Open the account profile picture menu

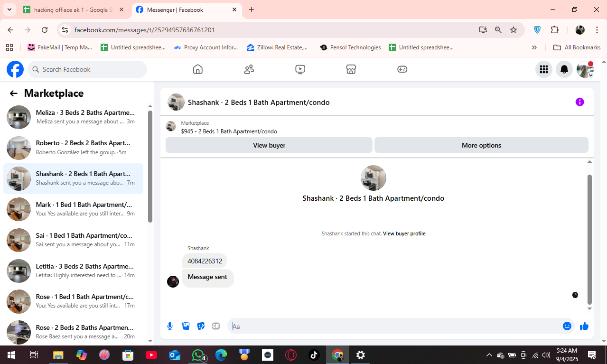tap(585, 69)
